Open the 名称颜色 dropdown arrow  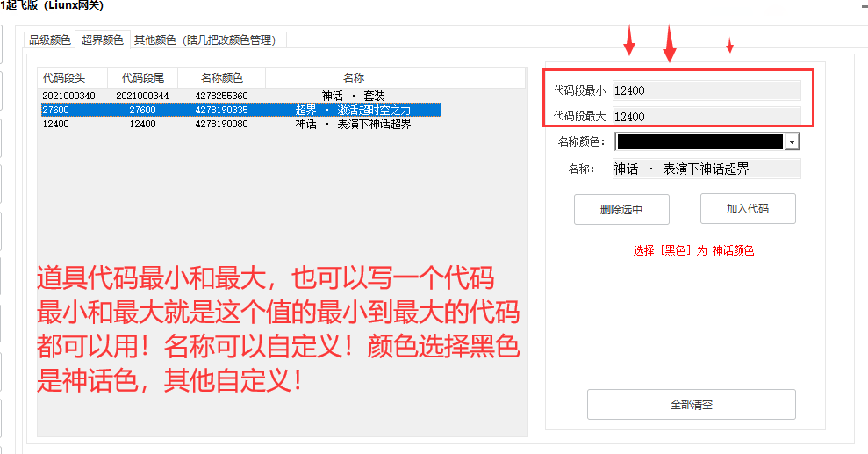click(793, 142)
